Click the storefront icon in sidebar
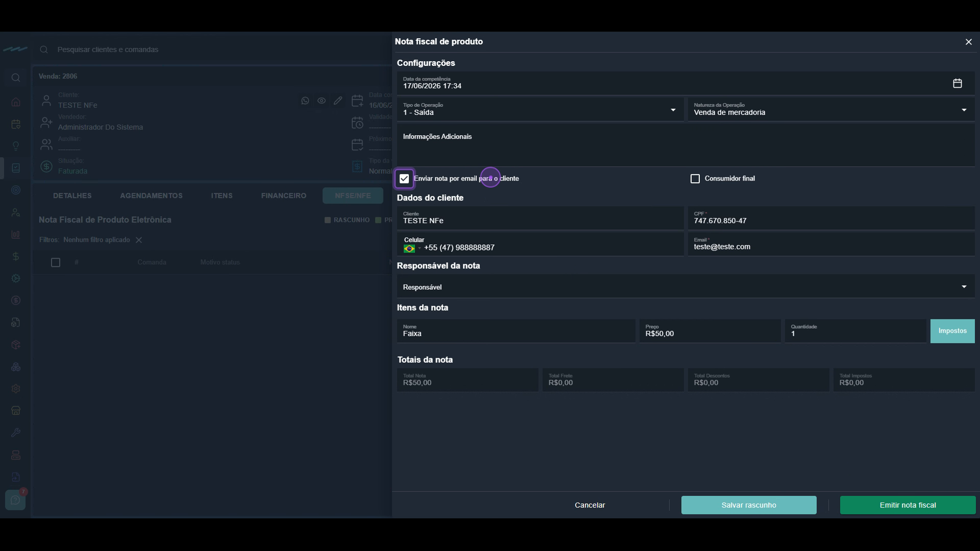The width and height of the screenshot is (980, 551). 16,411
